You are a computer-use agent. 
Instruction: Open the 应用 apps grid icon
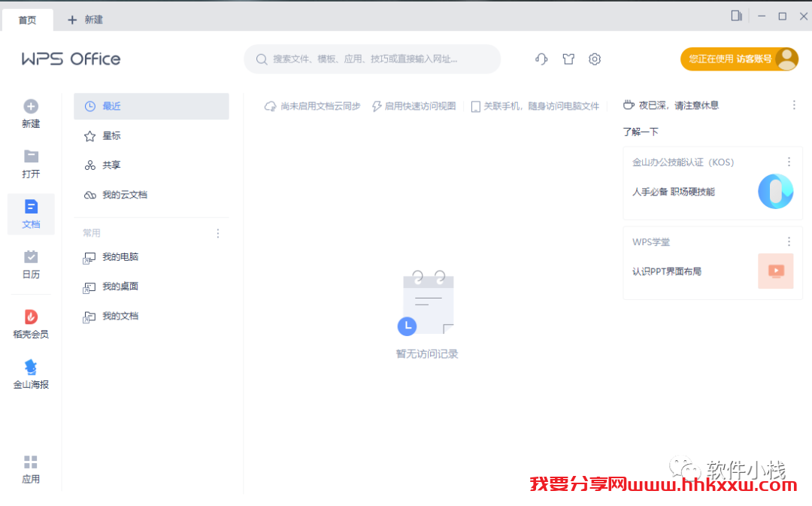31,462
